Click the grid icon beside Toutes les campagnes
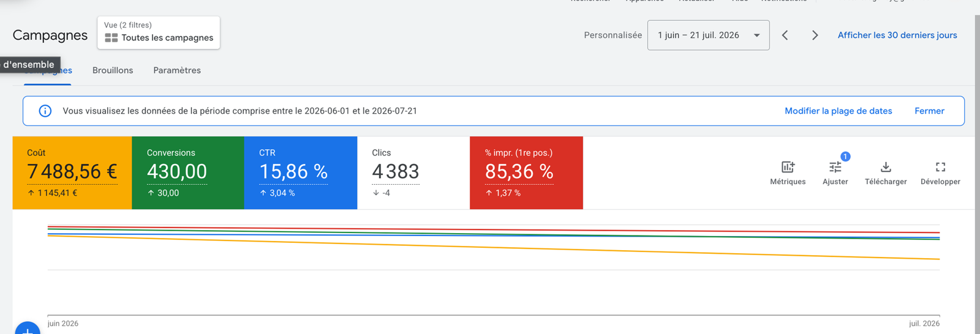The height and width of the screenshot is (334, 980). pos(111,38)
